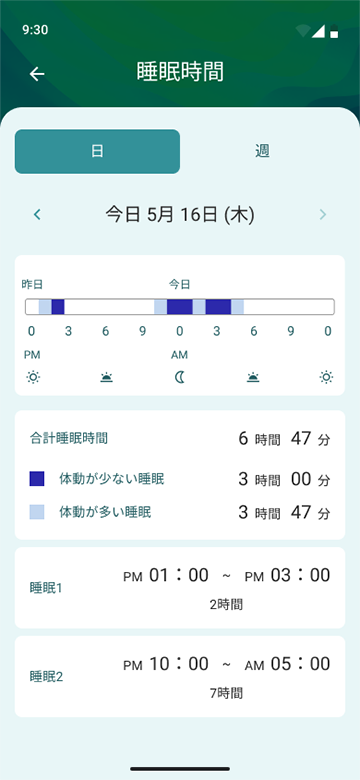
Task: Select light blue 体動が多い睡眠 swatch
Action: [37, 512]
